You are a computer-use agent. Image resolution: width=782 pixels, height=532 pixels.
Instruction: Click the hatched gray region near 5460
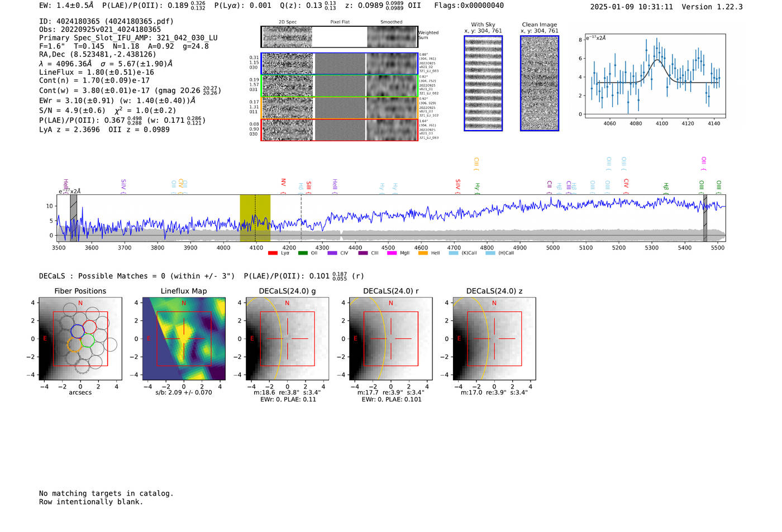tap(705, 218)
